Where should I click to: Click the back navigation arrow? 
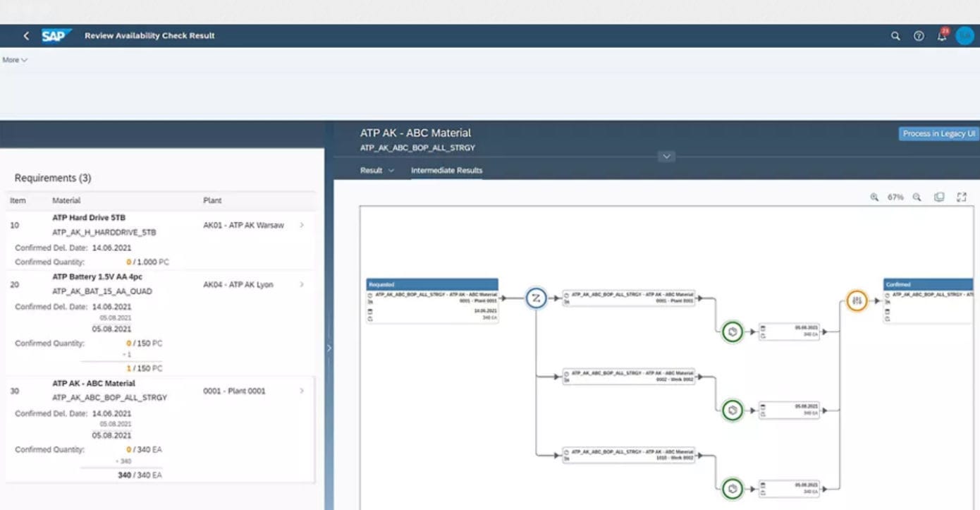(x=25, y=35)
